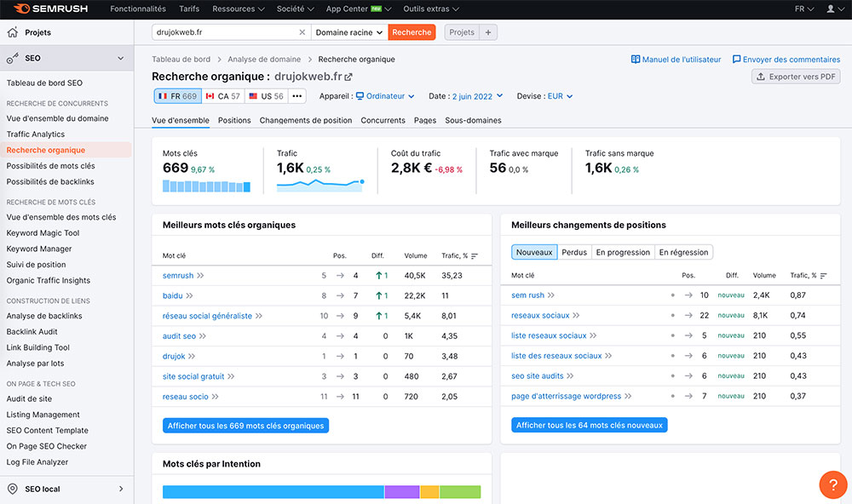852x504 pixels.
Task: Open the Sous-domaines tab
Action: coord(473,120)
